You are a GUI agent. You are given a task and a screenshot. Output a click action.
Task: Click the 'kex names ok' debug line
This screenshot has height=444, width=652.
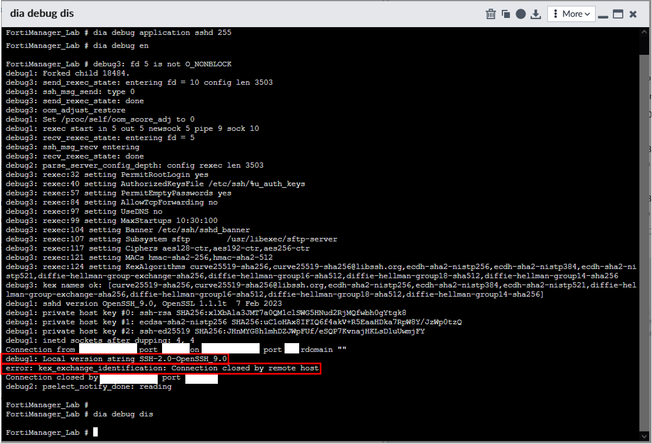pyautogui.click(x=321, y=290)
